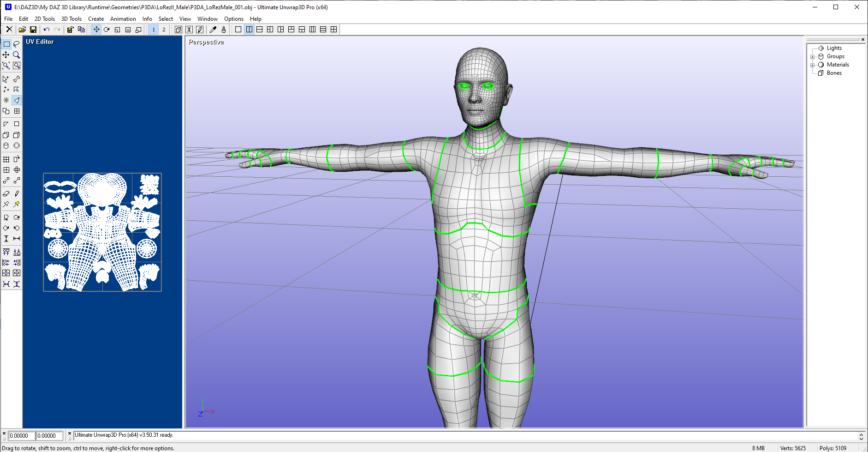Click the Verts: 5625 status bar entry

coord(793,448)
